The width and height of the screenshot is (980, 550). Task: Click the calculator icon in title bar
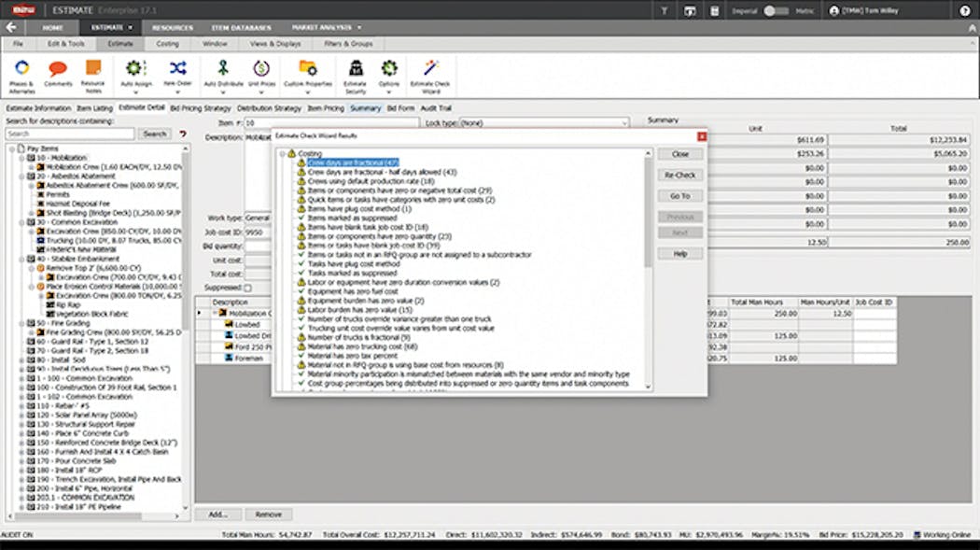pyautogui.click(x=714, y=10)
